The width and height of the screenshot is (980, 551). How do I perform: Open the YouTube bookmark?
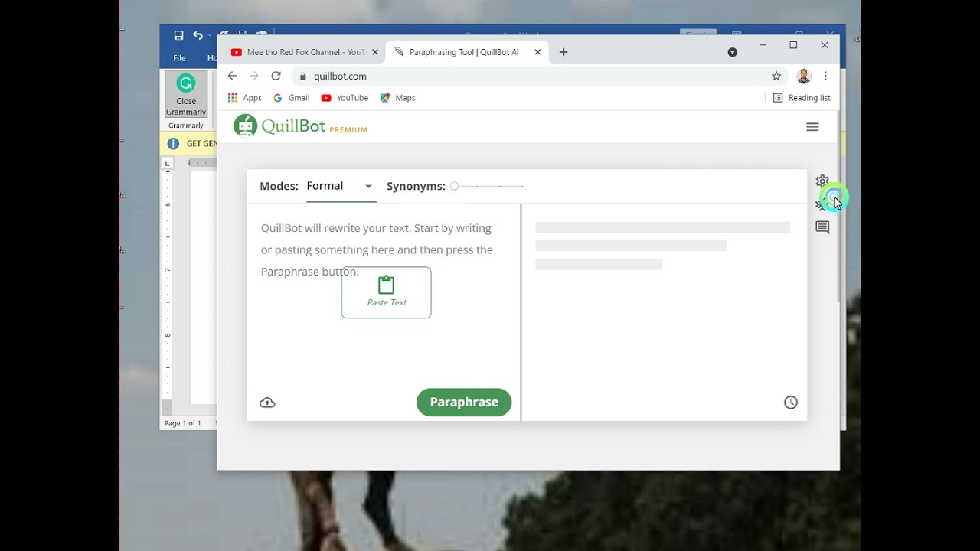click(x=345, y=98)
